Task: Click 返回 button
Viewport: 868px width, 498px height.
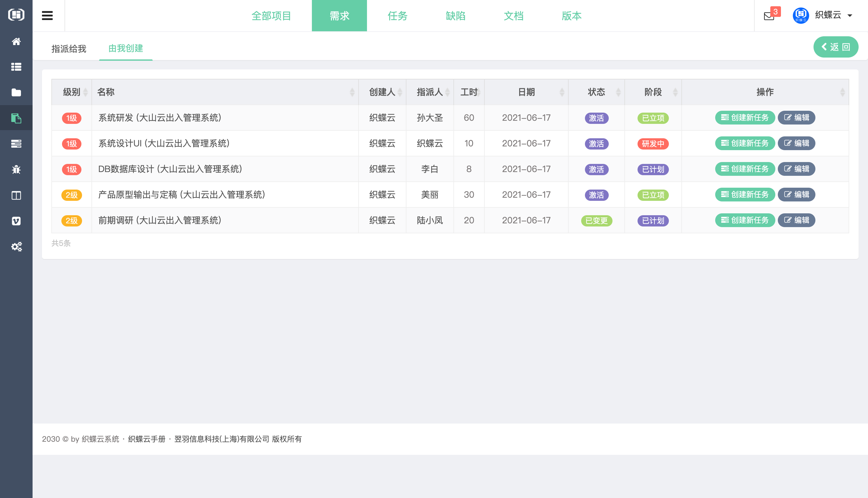Action: tap(835, 47)
